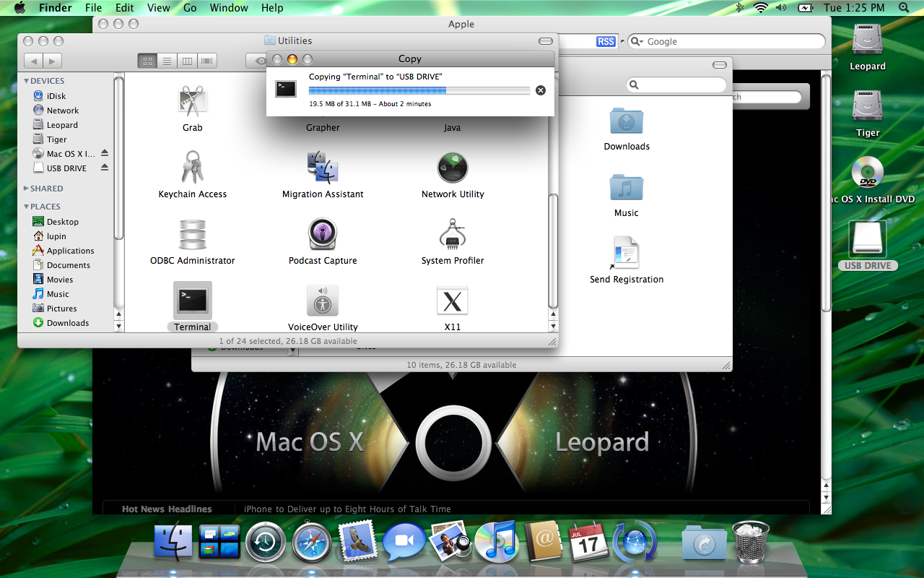This screenshot has width=924, height=578.
Task: Click Utilities window vertical scrollbar
Action: point(554,251)
